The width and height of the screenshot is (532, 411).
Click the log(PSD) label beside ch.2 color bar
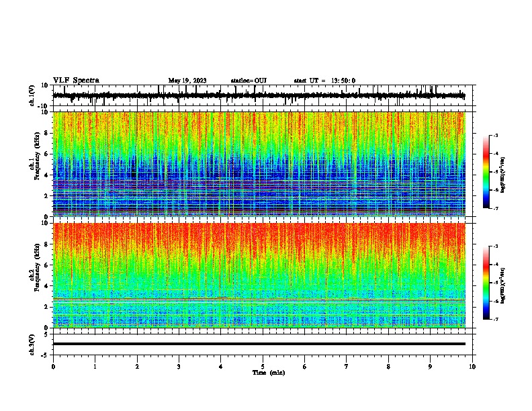pos(503,285)
